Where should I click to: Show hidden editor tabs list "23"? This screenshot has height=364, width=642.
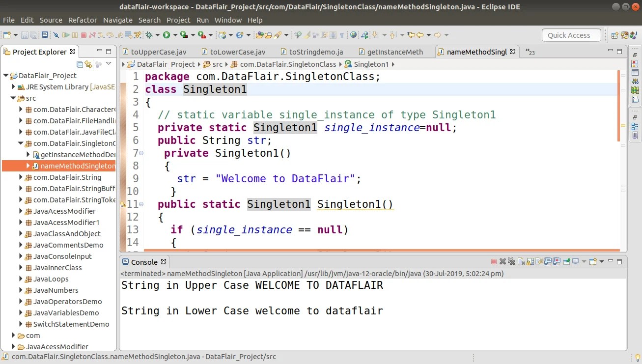point(530,52)
